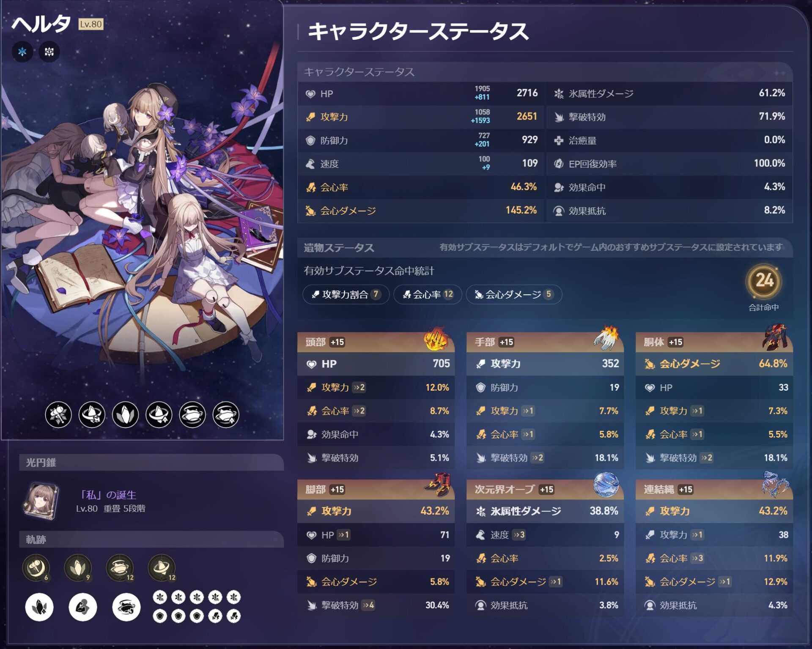Click the light cone name「私」の誕生
812x649 pixels.
click(108, 495)
